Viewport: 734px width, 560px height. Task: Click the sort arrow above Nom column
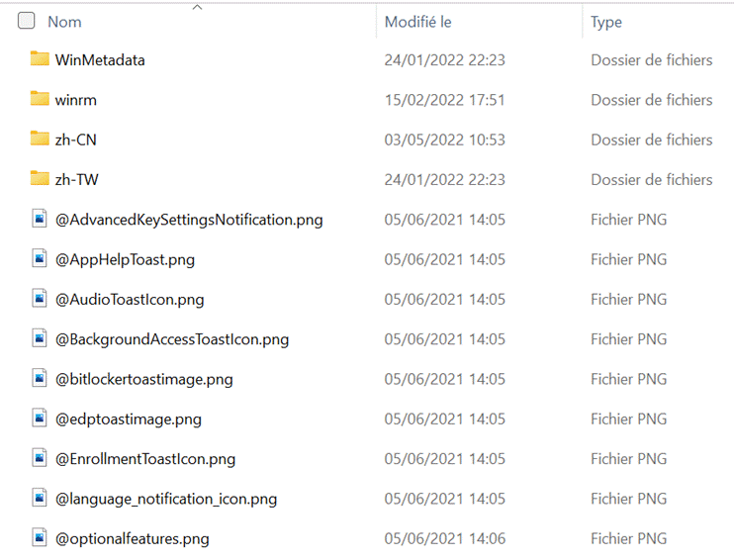pyautogui.click(x=197, y=7)
